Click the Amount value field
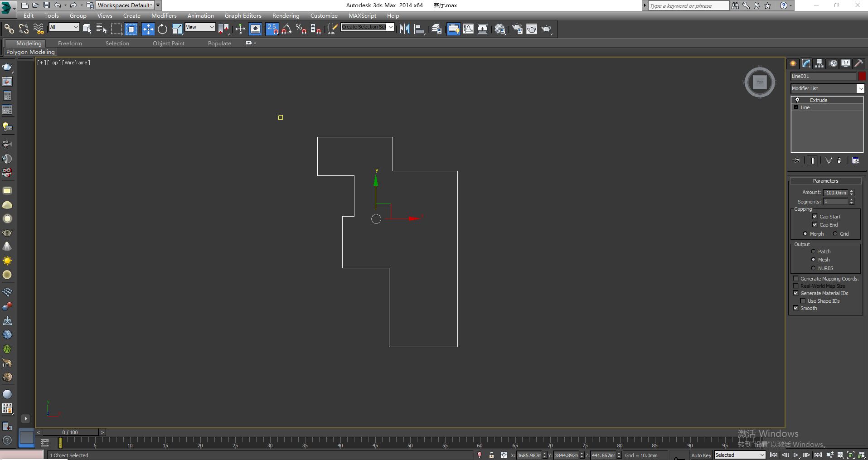Image resolution: width=868 pixels, height=460 pixels. coord(835,193)
